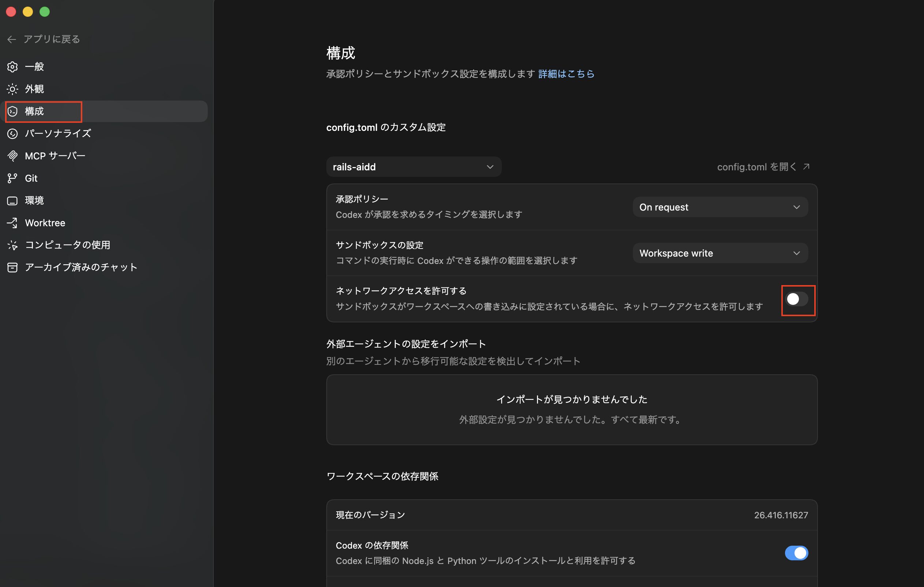The height and width of the screenshot is (587, 924).
Task: Click the コンピュータの使用 cursor icon
Action: (12, 245)
